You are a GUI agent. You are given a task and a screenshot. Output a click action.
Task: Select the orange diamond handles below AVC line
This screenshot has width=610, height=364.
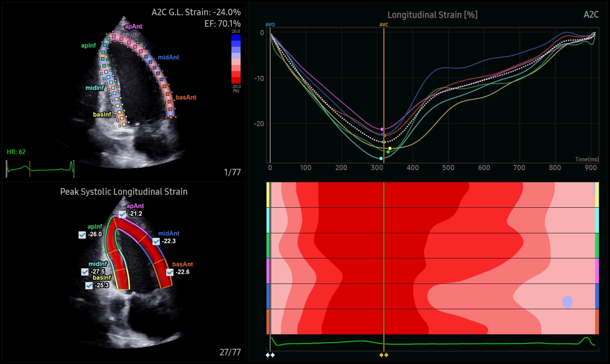384,355
